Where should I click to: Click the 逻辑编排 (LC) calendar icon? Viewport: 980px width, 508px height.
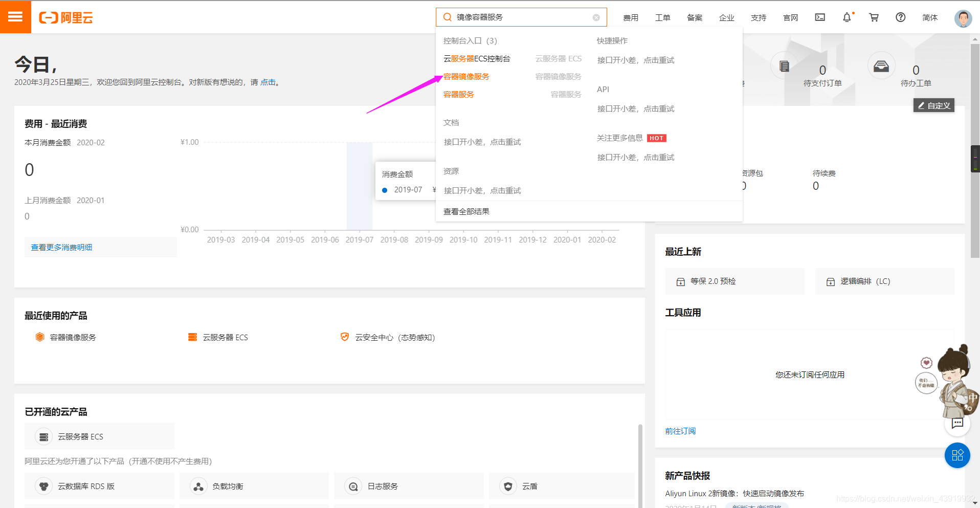(x=831, y=282)
